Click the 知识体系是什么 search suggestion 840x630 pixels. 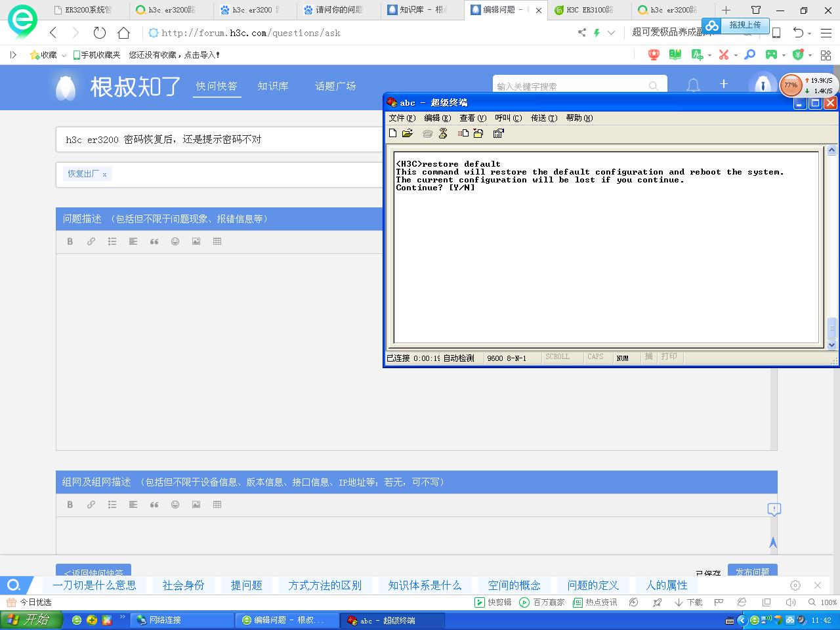[x=425, y=585]
